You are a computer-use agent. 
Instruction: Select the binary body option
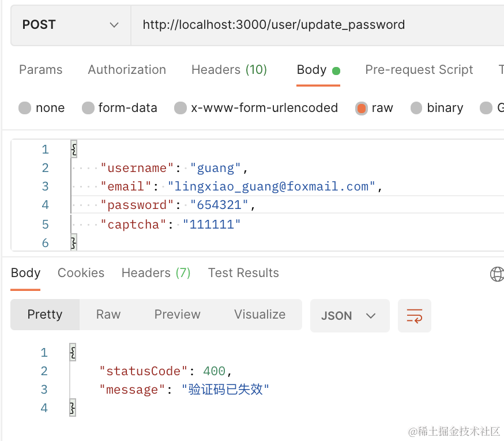[x=416, y=108]
